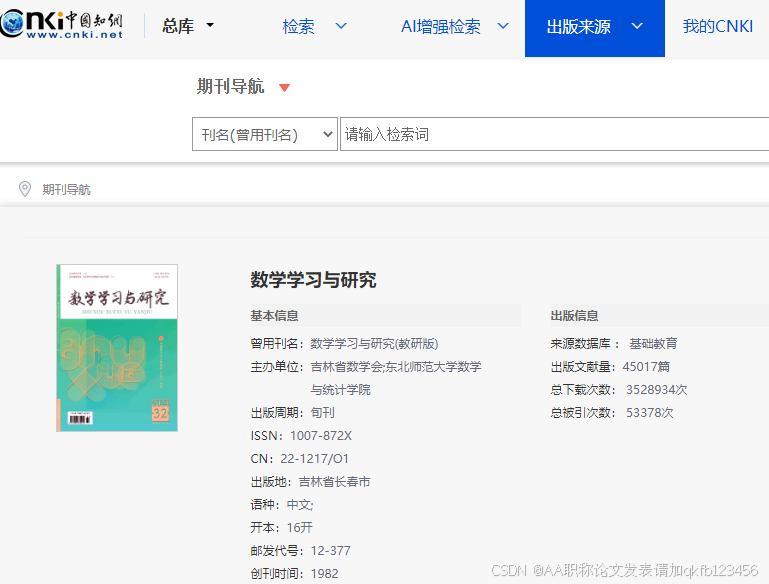This screenshot has height=584, width=769.
Task: Click the 出版周期 value 旬刊
Action: [323, 412]
